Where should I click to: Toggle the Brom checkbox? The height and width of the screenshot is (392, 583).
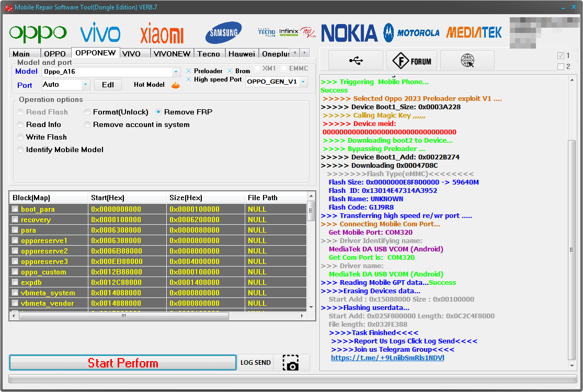click(230, 71)
